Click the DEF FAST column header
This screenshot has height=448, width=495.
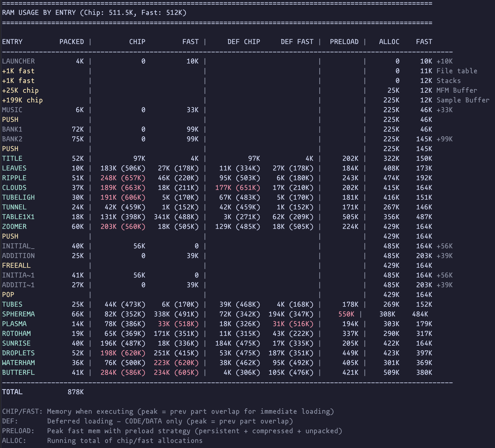(297, 42)
